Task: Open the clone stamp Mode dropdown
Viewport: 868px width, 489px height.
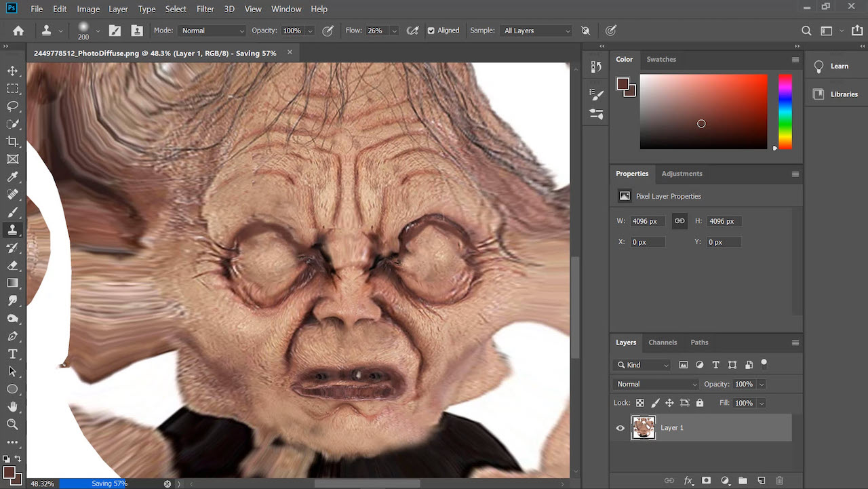Action: tap(212, 31)
